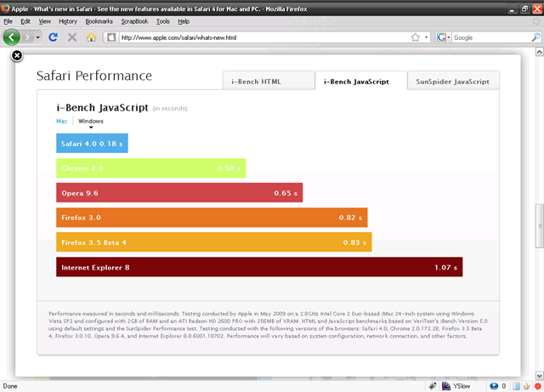The image size is (544, 392).
Task: Switch to the i-Bench HTML tab
Action: [269, 81]
